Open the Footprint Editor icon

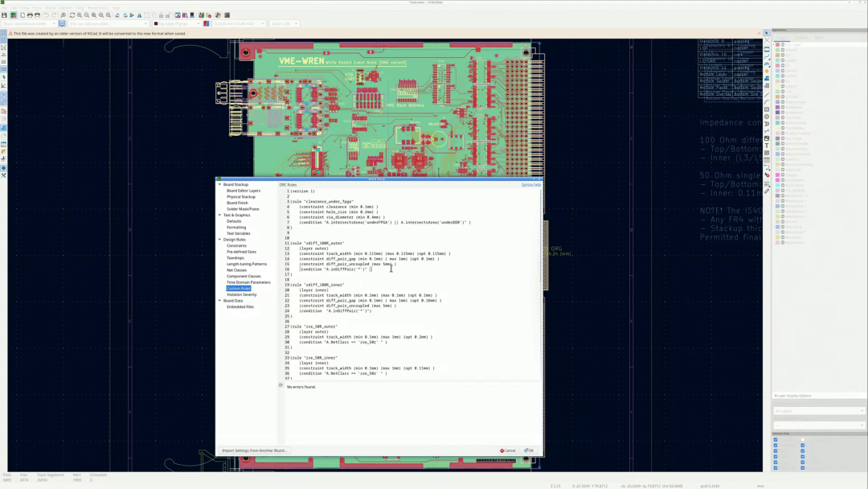pos(178,15)
